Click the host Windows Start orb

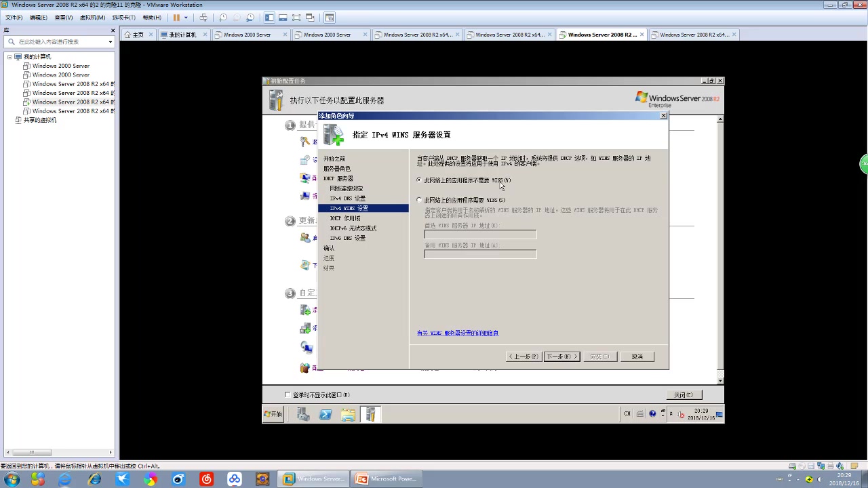pyautogui.click(x=12, y=479)
